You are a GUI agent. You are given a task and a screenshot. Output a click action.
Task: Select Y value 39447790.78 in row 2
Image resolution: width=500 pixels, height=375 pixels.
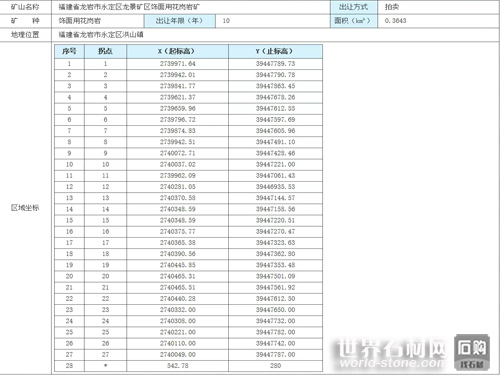point(275,75)
